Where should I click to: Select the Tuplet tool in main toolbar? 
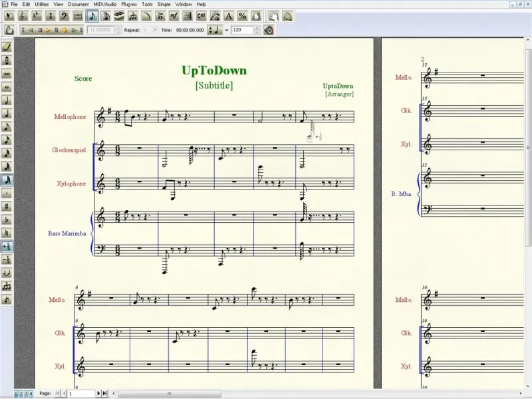point(132,16)
